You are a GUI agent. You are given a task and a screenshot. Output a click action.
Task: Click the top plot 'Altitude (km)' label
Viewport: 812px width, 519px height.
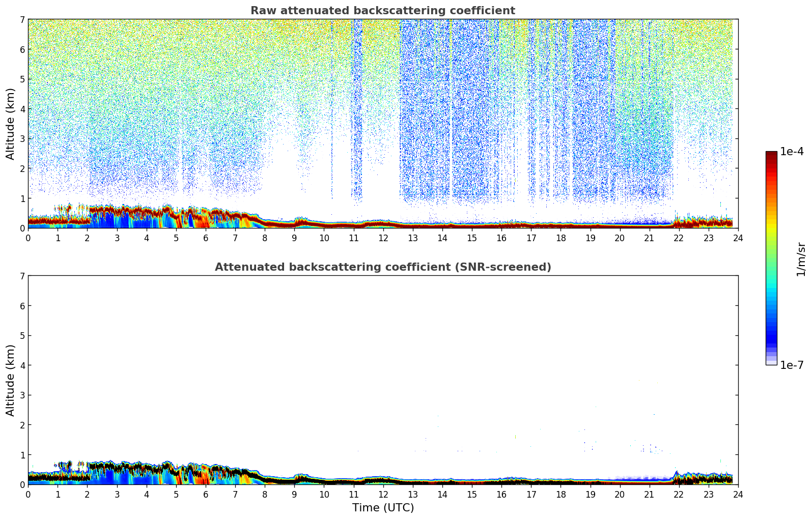(11, 124)
